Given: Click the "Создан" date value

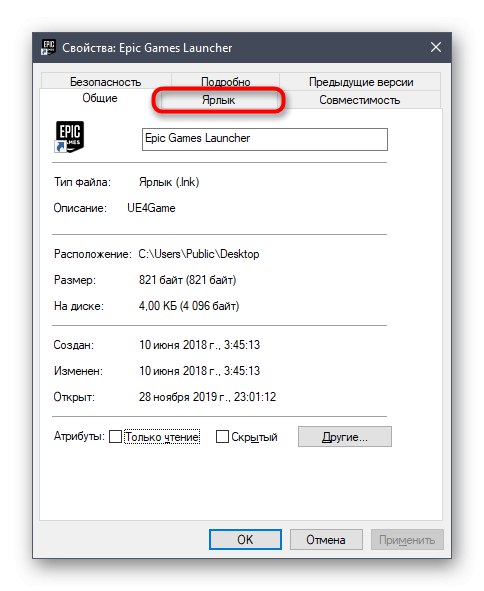Looking at the screenshot, I should pos(199,345).
